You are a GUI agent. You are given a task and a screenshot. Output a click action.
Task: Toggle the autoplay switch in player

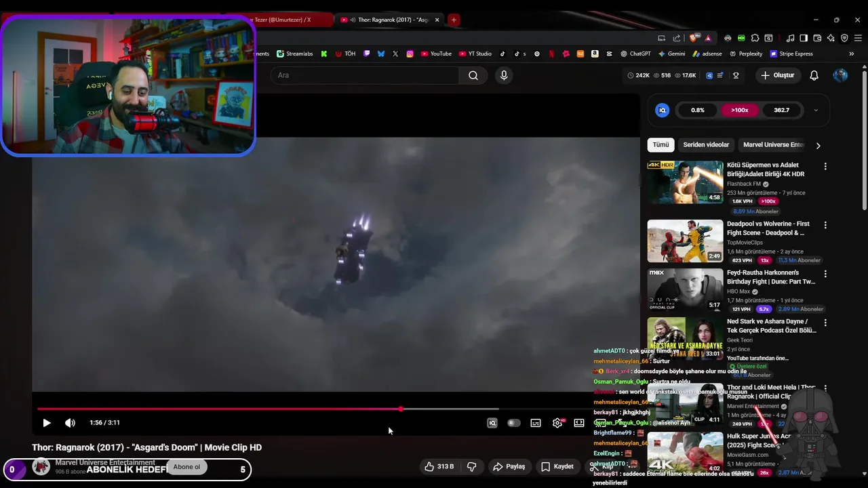[x=514, y=423]
